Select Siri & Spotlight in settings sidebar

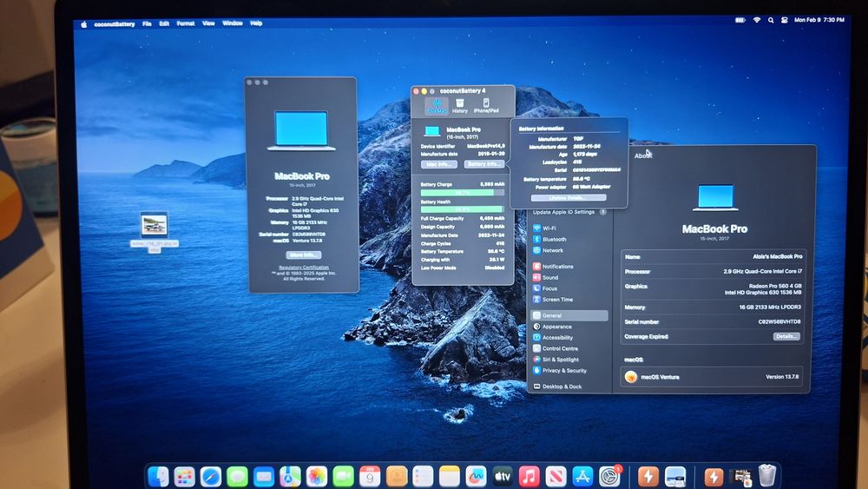(x=569, y=360)
